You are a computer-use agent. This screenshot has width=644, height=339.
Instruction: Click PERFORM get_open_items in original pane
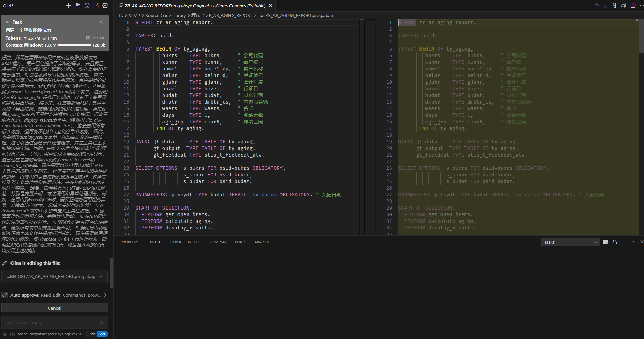176,214
